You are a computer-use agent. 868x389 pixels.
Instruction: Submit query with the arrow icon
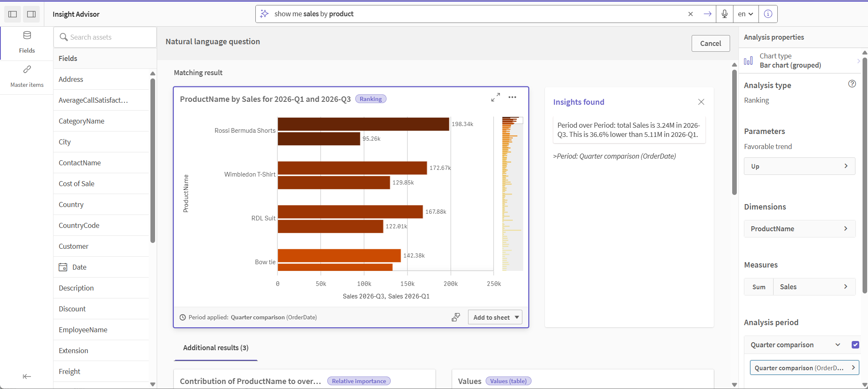(708, 14)
